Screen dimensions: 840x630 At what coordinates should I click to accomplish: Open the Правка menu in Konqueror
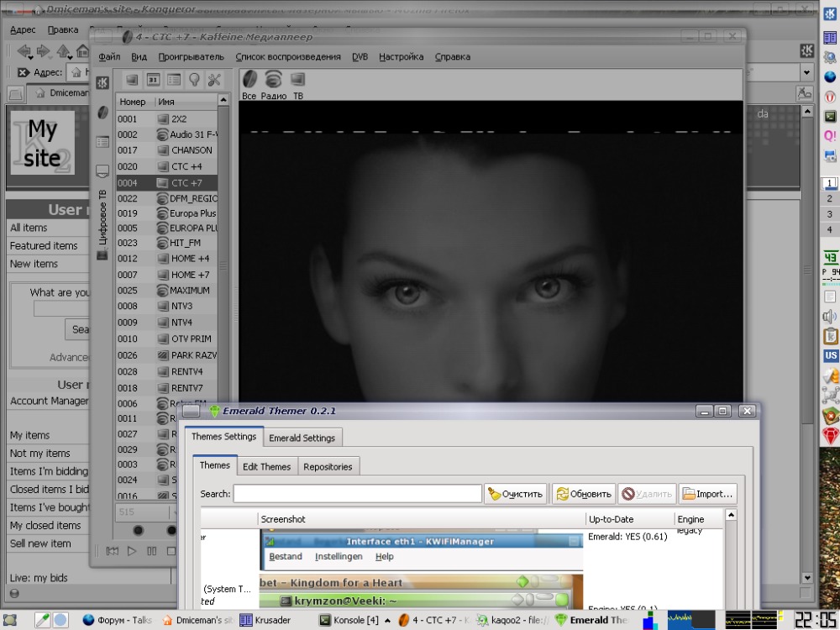pos(63,30)
